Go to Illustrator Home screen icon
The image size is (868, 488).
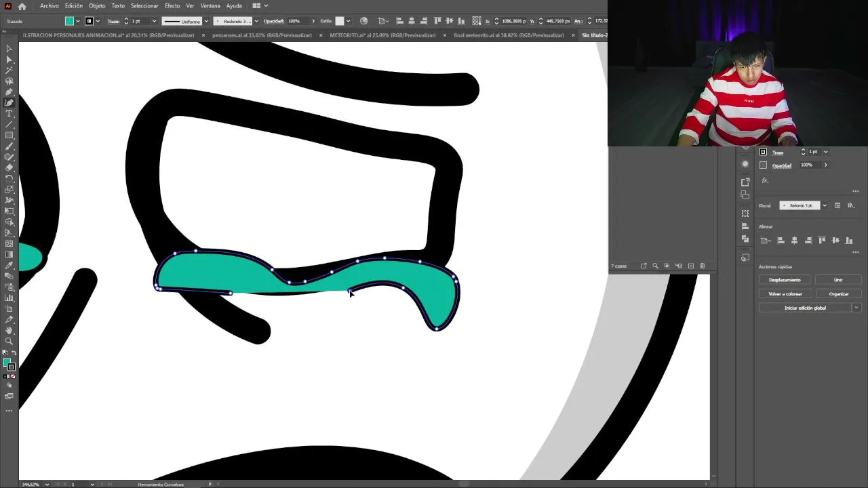click(x=22, y=6)
